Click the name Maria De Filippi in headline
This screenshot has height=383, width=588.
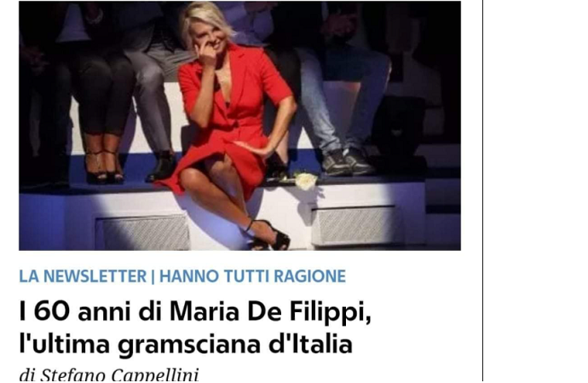pyautogui.click(x=270, y=312)
